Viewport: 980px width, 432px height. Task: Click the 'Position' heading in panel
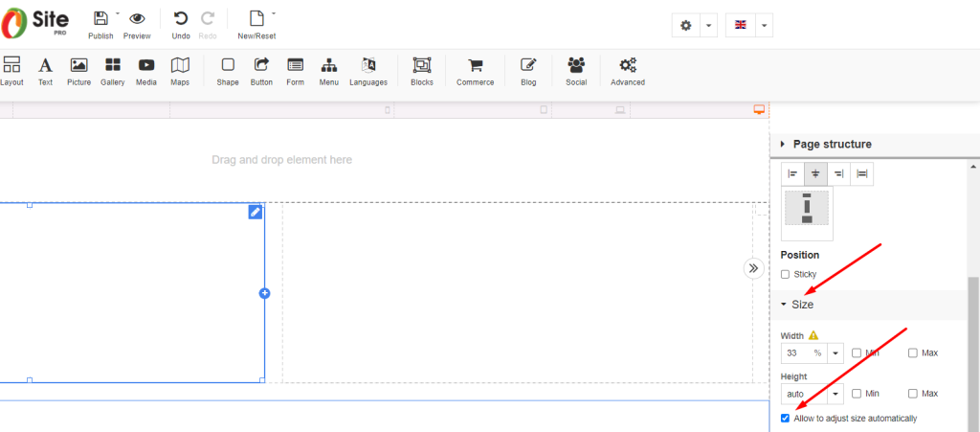(800, 255)
